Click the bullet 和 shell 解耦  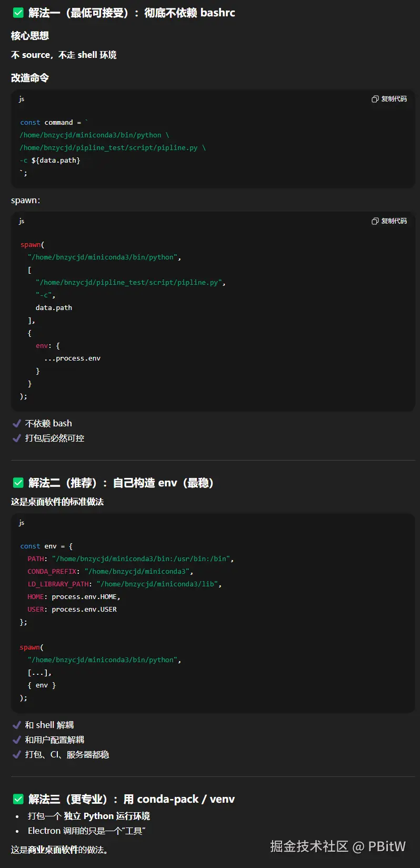[49, 725]
